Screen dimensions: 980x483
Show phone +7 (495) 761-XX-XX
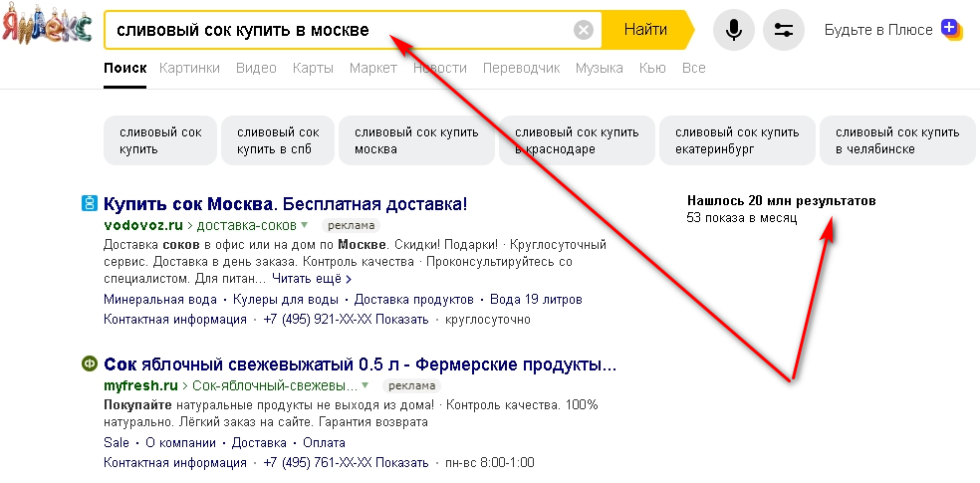click(346, 463)
